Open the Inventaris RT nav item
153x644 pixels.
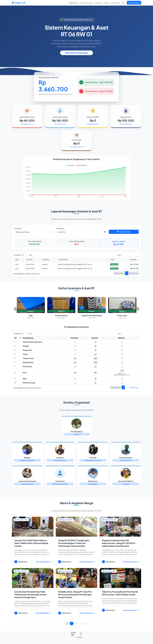point(115,3)
